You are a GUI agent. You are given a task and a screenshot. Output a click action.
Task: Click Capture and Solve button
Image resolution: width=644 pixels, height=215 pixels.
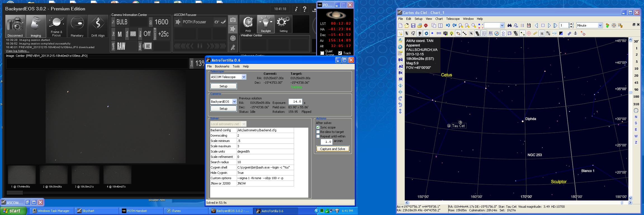pos(333,149)
